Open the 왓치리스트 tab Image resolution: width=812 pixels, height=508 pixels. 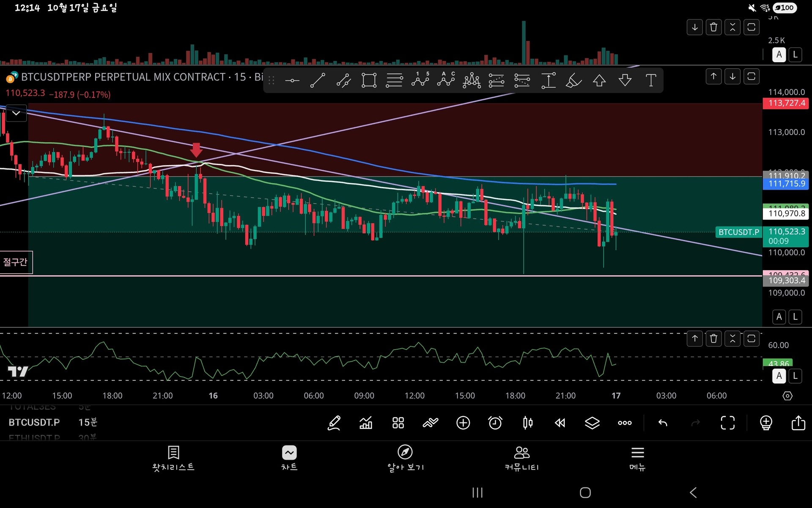pyautogui.click(x=173, y=458)
